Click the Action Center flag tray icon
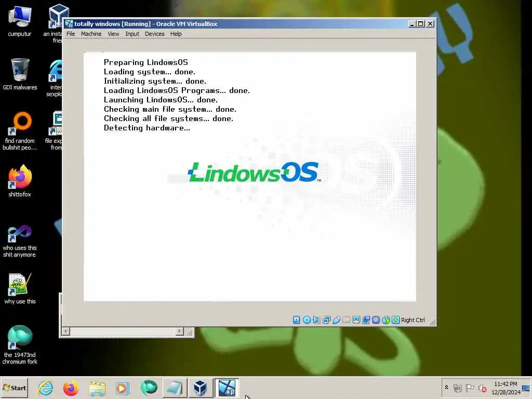The image size is (532, 399). click(470, 388)
